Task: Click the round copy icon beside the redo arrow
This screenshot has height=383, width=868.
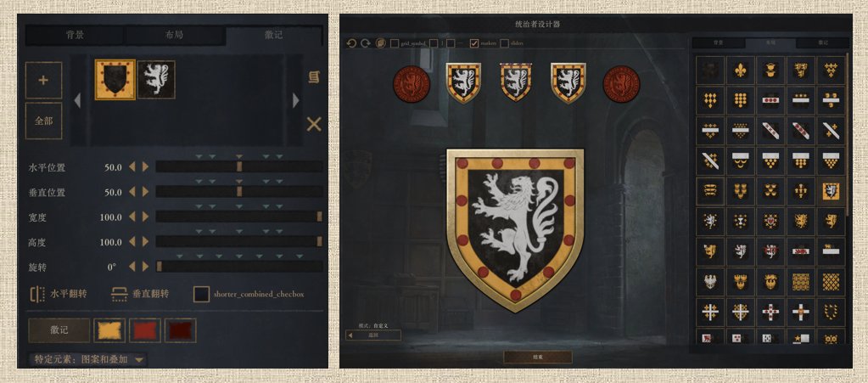Action: [x=380, y=43]
